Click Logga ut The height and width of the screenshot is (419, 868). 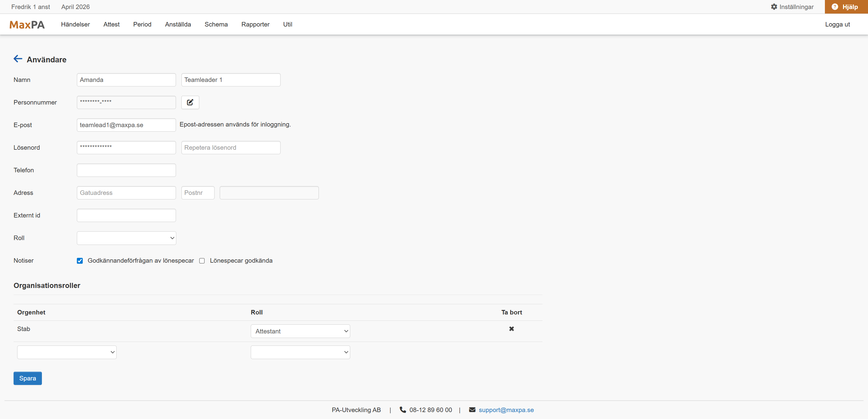point(837,24)
